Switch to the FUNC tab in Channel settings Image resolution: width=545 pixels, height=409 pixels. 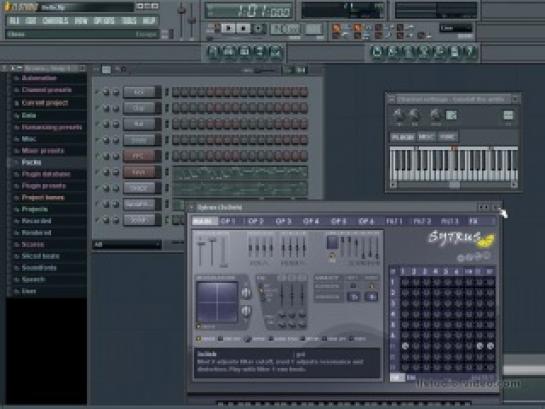tap(447, 137)
